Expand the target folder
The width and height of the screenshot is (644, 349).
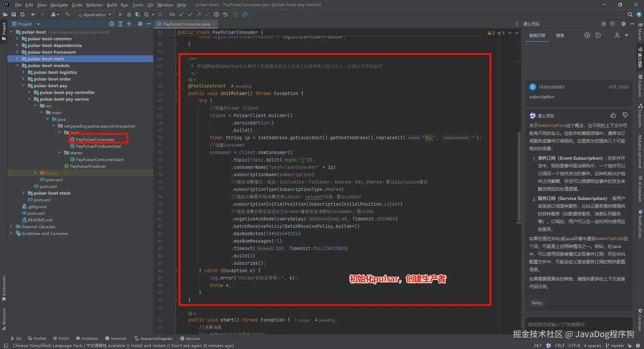(35, 173)
